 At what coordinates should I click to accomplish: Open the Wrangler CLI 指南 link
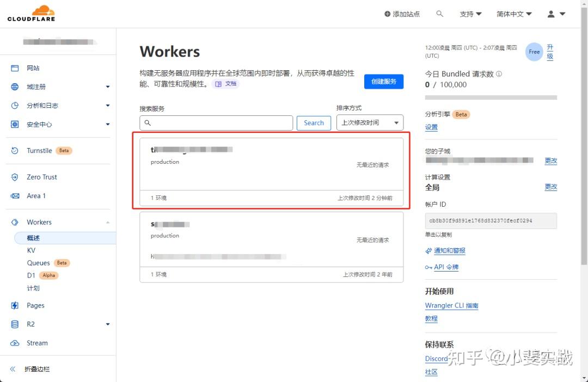451,305
